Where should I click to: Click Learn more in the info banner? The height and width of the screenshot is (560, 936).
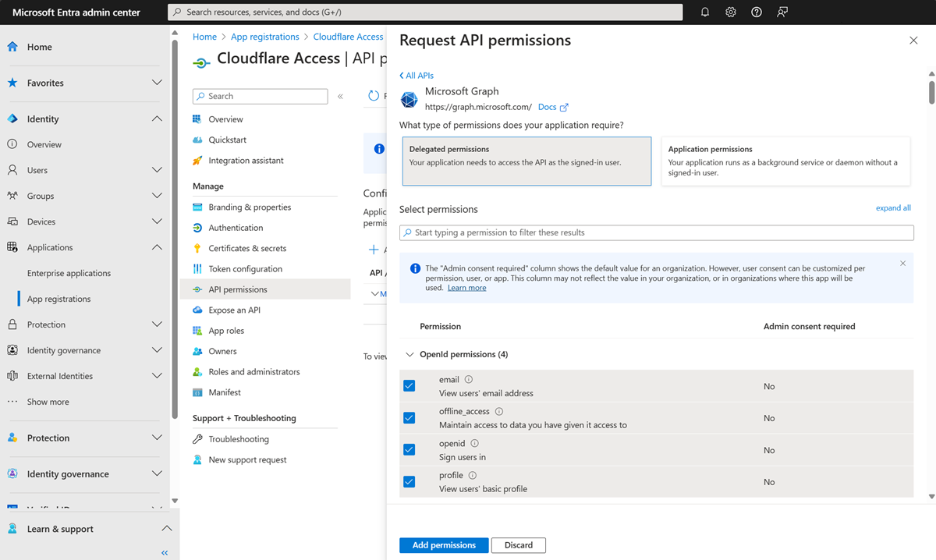coord(466,288)
